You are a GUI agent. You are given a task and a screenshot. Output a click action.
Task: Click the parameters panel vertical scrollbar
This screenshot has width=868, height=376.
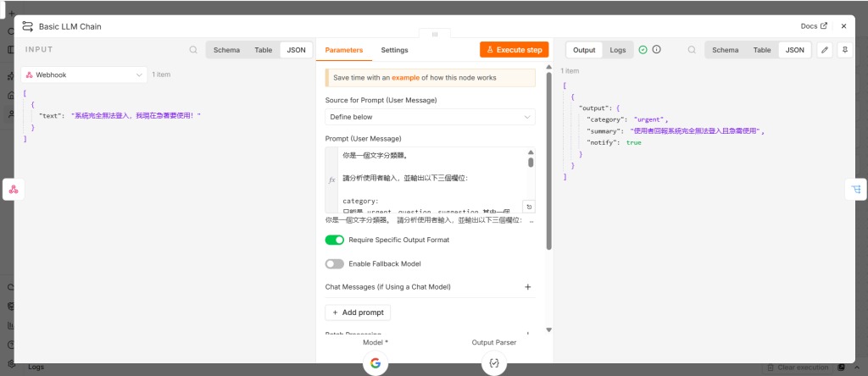(548, 160)
